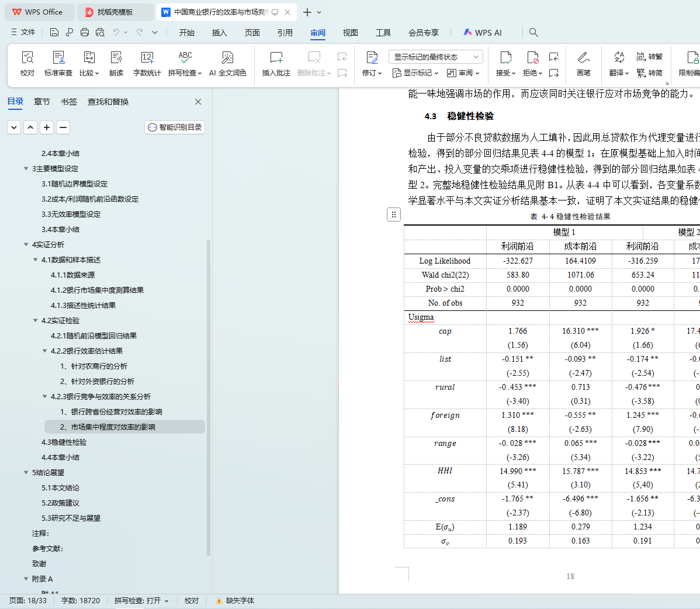Image resolution: width=700 pixels, height=609 pixels.
Task: Jump to 5.2政策建议 in outline
Action: click(60, 503)
